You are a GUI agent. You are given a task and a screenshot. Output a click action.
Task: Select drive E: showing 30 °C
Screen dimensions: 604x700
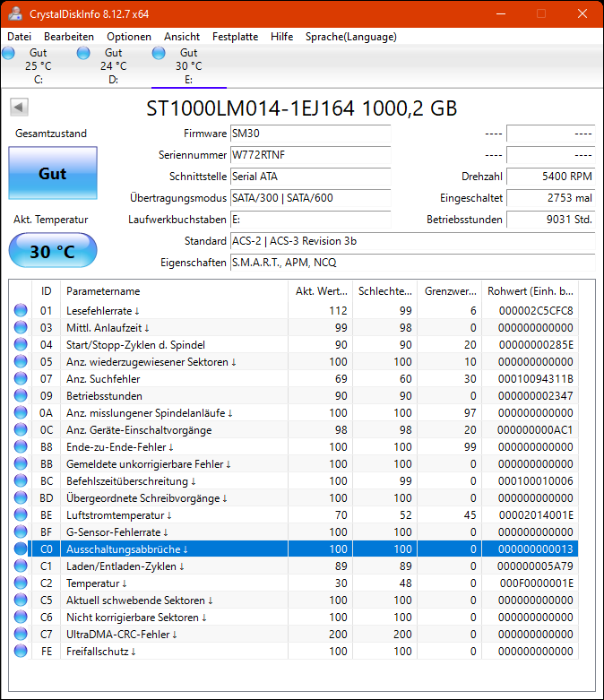(189, 66)
